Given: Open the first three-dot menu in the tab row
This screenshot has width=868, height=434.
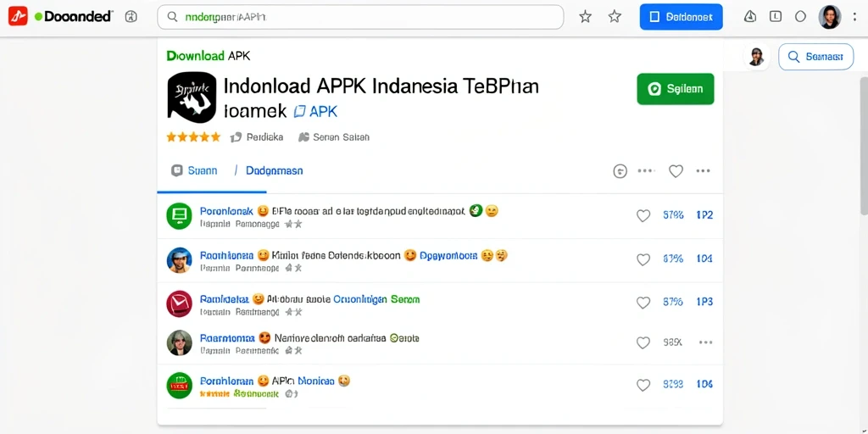Looking at the screenshot, I should [646, 171].
